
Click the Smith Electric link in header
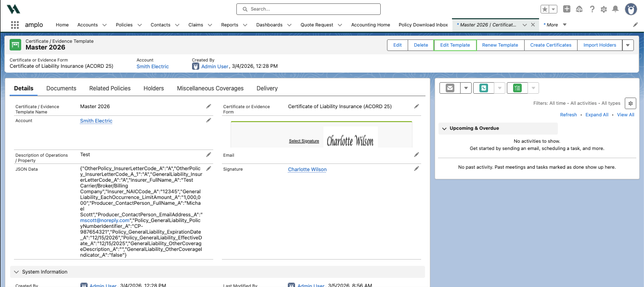tap(153, 66)
